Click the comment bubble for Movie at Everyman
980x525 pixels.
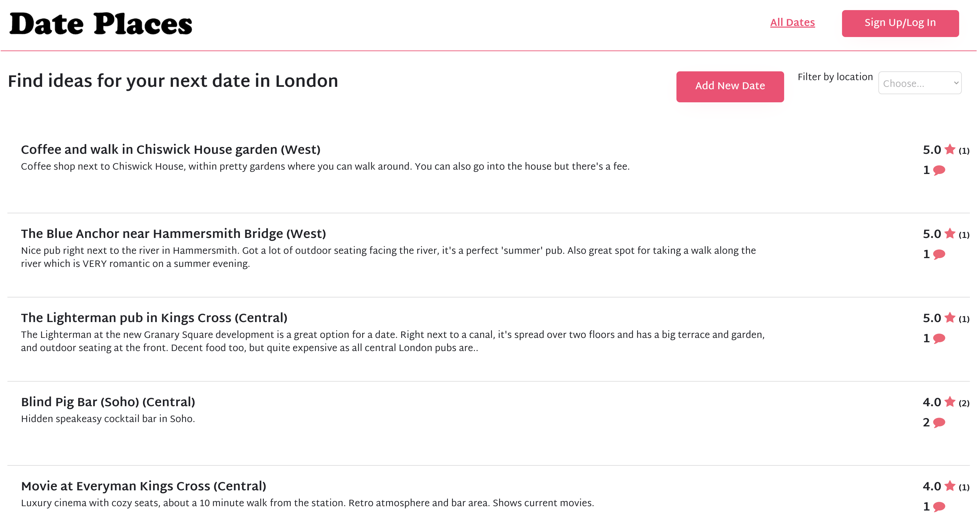point(939,507)
